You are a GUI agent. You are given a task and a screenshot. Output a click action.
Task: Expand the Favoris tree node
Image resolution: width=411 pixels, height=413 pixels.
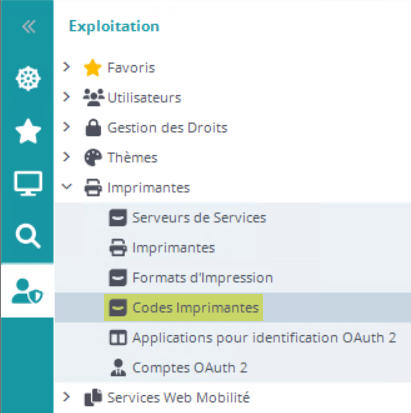[x=67, y=67]
